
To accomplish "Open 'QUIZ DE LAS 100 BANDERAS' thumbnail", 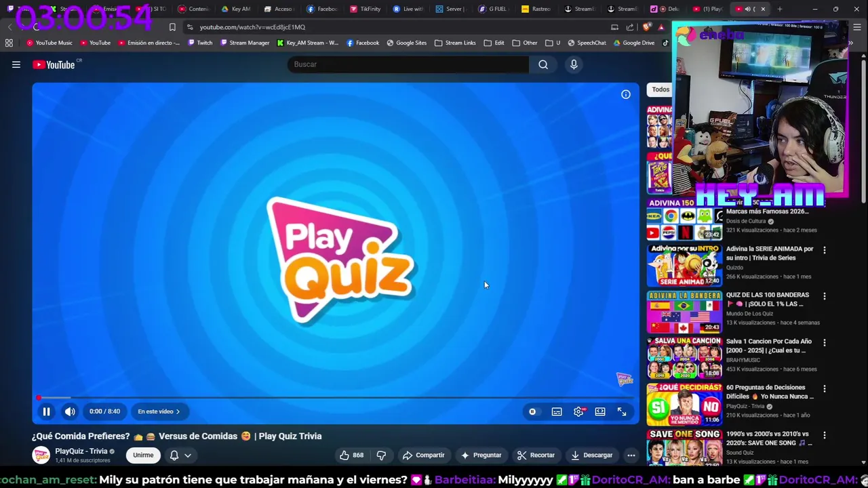I will [684, 312].
